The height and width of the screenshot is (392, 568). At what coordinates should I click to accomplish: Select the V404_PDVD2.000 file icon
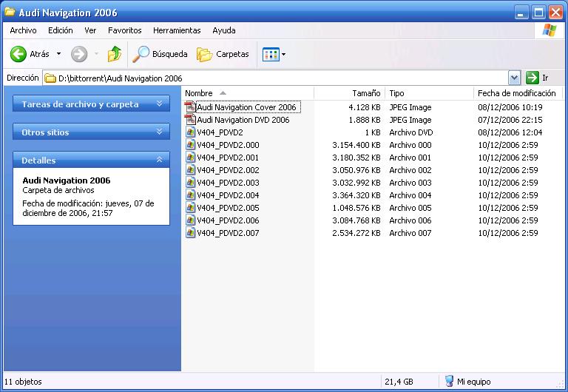pos(191,145)
